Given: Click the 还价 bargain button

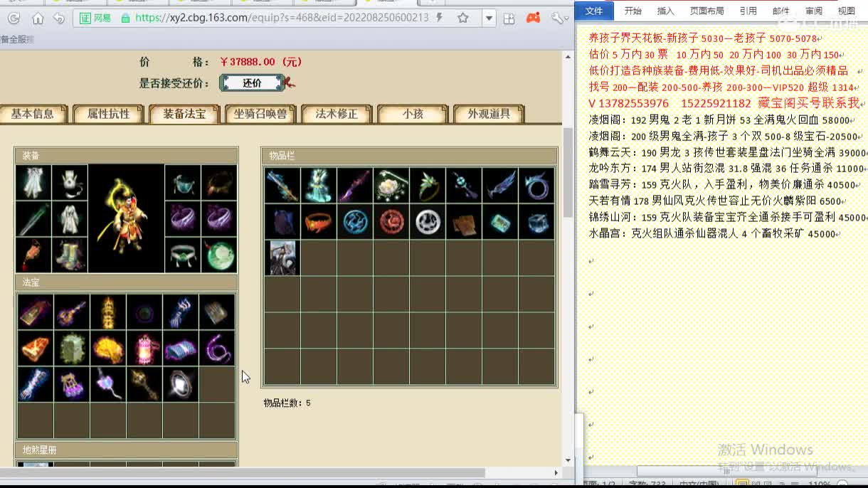Looking at the screenshot, I should pos(252,83).
